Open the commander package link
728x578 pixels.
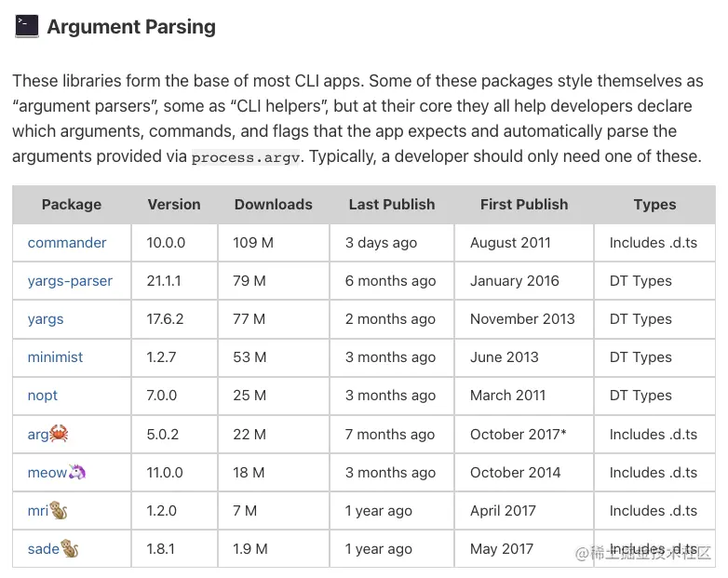pos(67,242)
